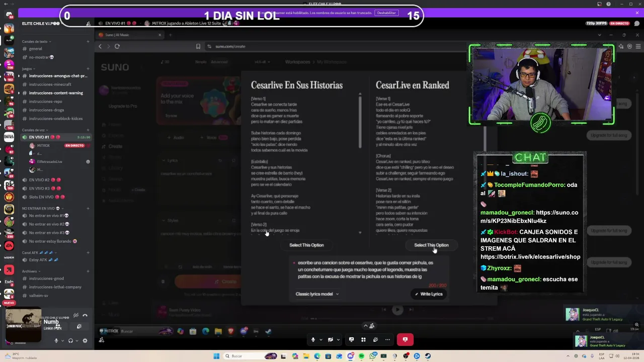Open camera options arrow in call controls

tap(337, 340)
